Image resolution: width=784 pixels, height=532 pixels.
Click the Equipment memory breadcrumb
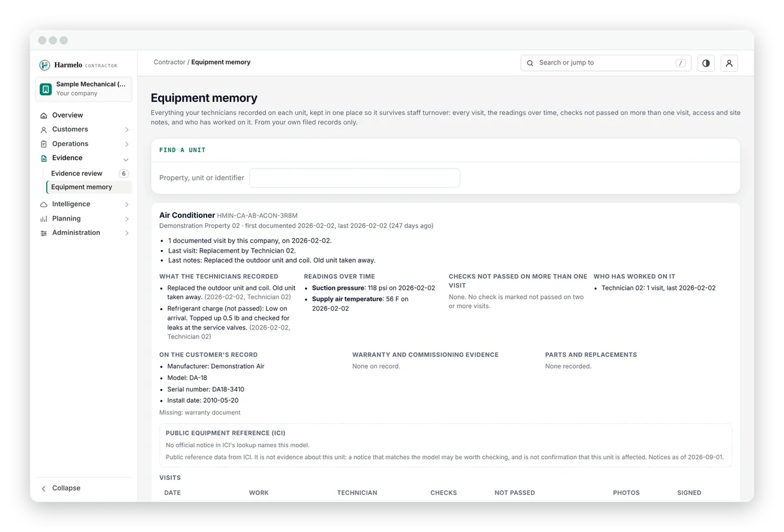tap(221, 63)
